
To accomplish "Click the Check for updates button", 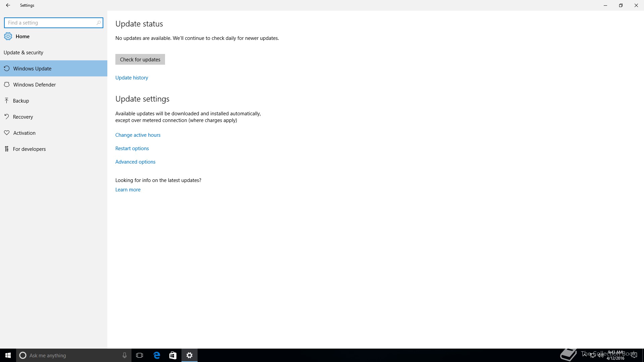I will tap(140, 59).
